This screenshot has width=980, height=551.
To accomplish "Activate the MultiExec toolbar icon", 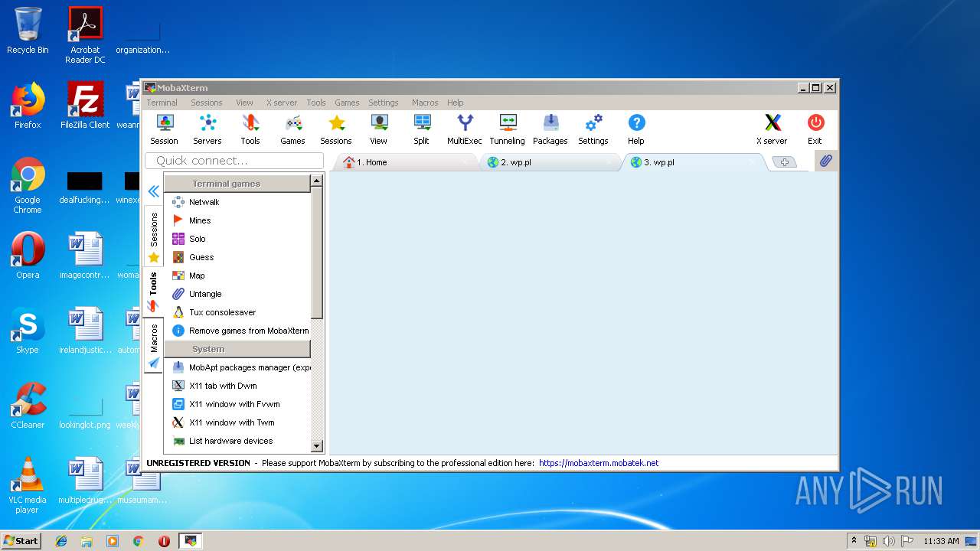I will tap(465, 129).
